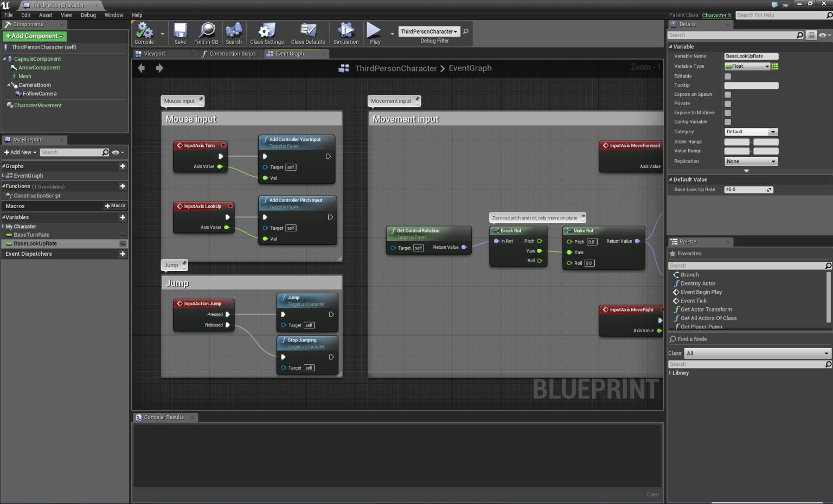The height and width of the screenshot is (504, 833).
Task: Open the Search tool in the toolbar
Action: (x=233, y=33)
